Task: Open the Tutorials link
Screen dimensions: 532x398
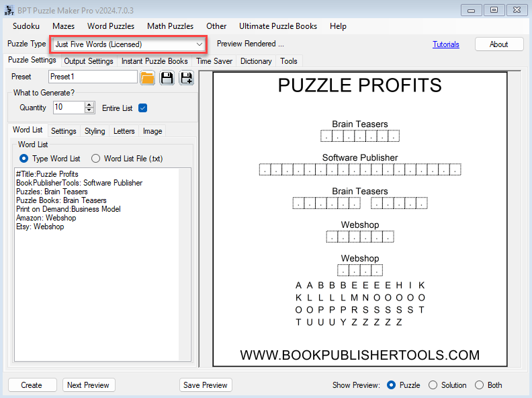Action: [446, 44]
